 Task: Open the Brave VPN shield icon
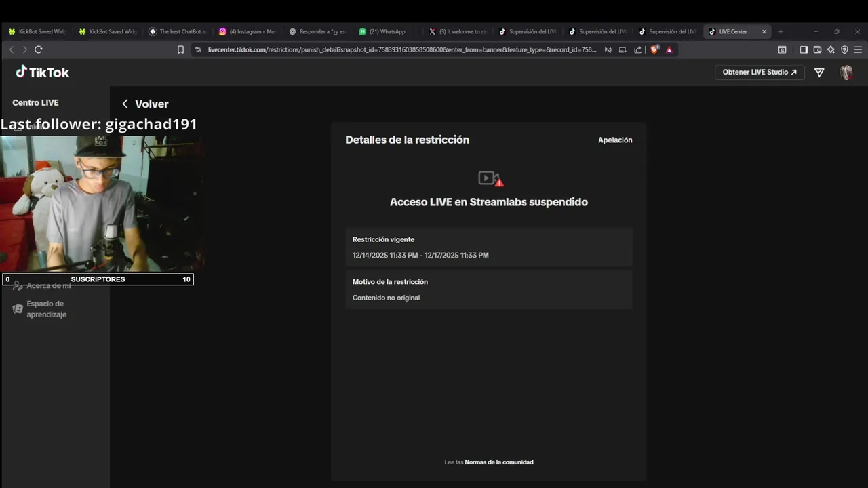click(x=844, y=49)
